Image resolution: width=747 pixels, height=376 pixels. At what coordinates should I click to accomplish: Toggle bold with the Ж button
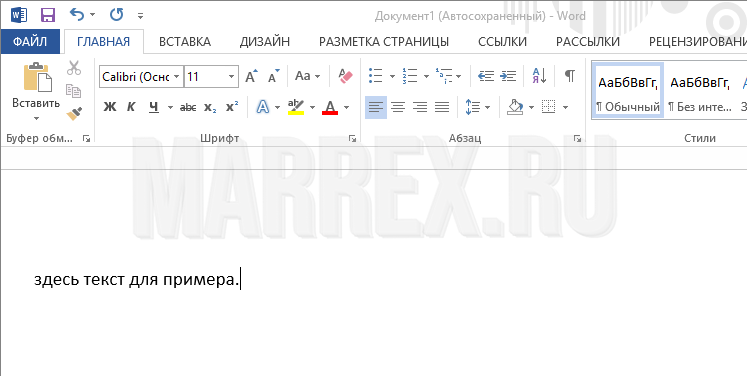click(110, 107)
